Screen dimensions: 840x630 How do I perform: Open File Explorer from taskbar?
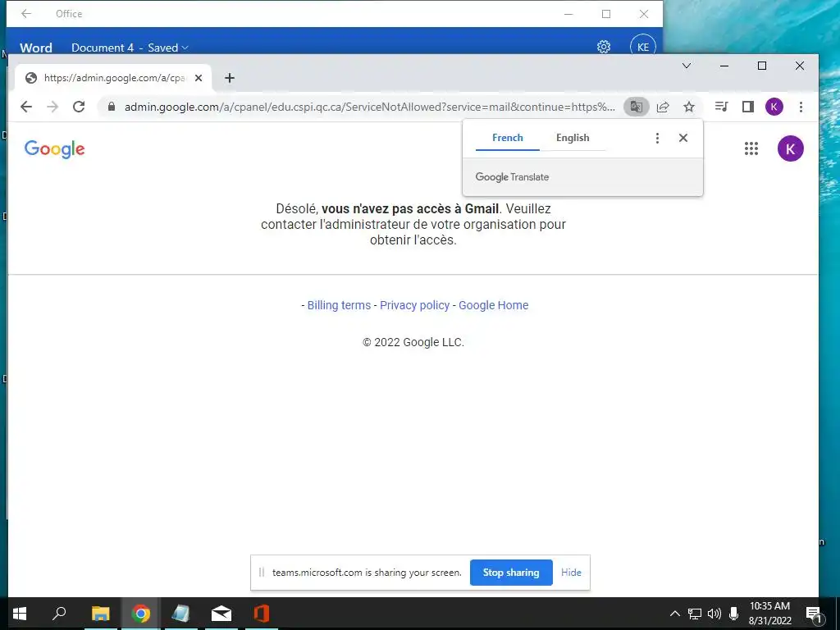pos(100,614)
